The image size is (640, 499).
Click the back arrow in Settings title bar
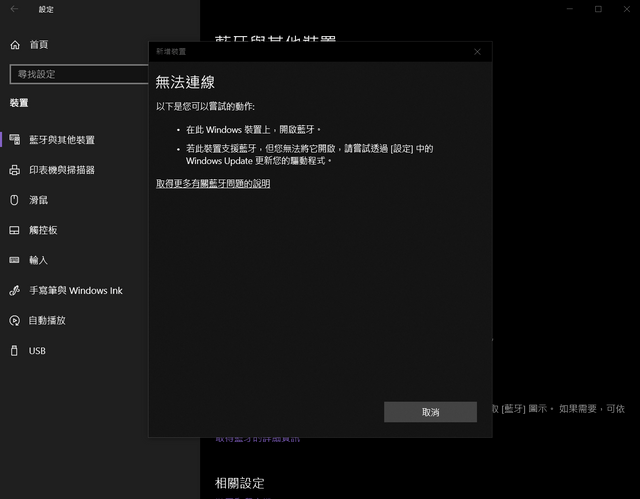[x=14, y=9]
